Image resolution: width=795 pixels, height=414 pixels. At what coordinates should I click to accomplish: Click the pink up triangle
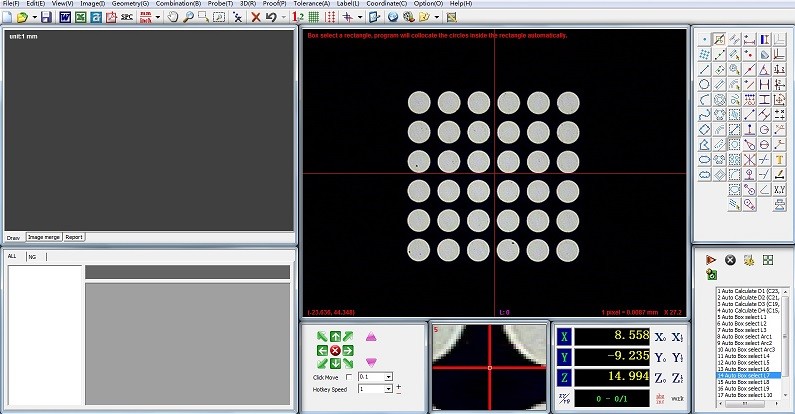372,338
